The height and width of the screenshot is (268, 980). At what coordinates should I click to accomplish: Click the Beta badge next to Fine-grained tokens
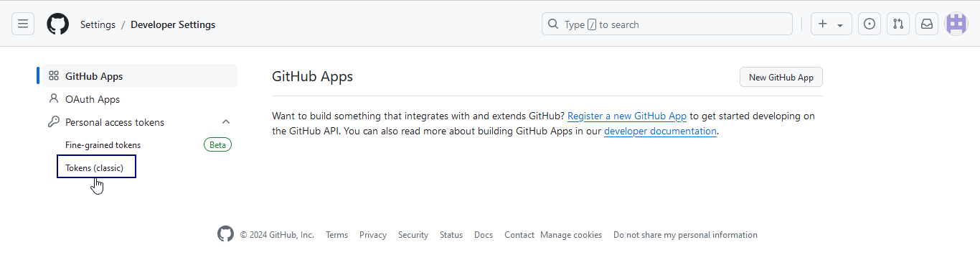tap(217, 144)
